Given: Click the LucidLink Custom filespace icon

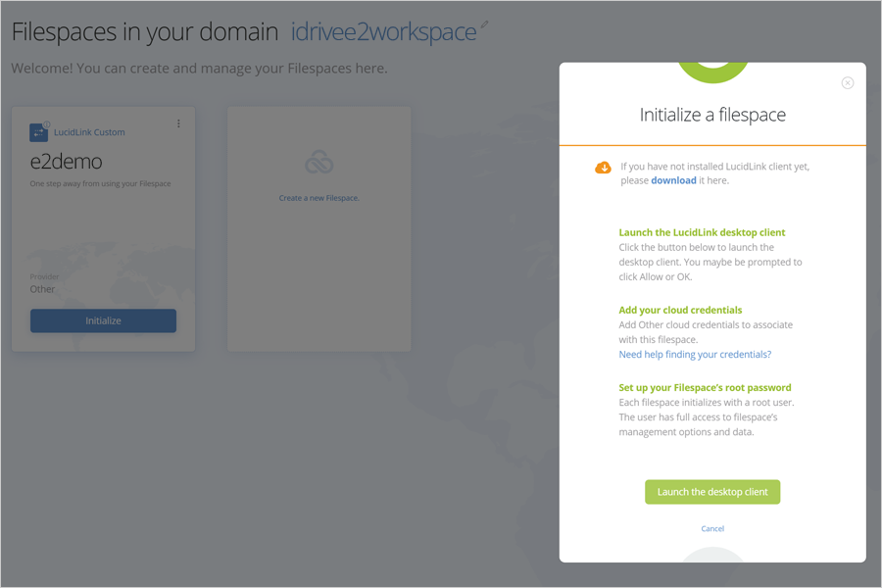Looking at the screenshot, I should pyautogui.click(x=38, y=132).
